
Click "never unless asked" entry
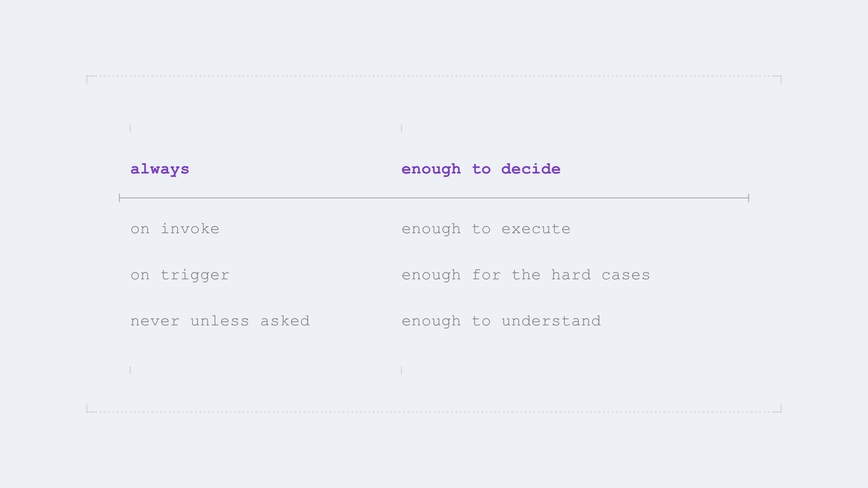pos(220,321)
